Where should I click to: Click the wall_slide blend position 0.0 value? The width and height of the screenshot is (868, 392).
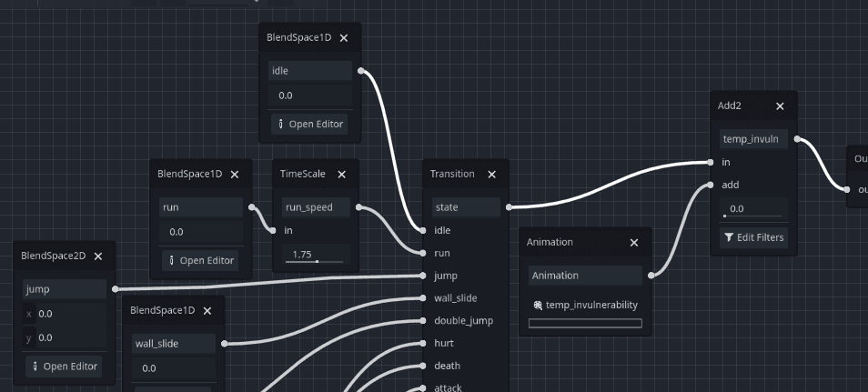click(174, 367)
